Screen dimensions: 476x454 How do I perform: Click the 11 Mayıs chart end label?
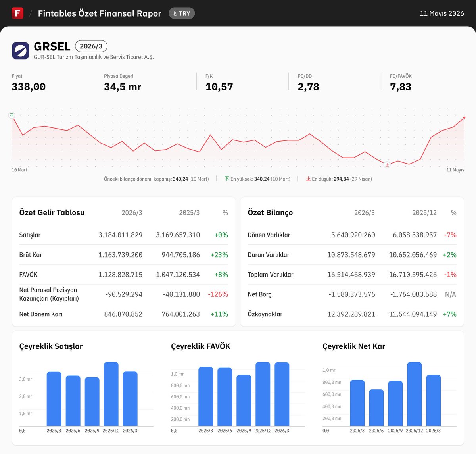(x=455, y=170)
